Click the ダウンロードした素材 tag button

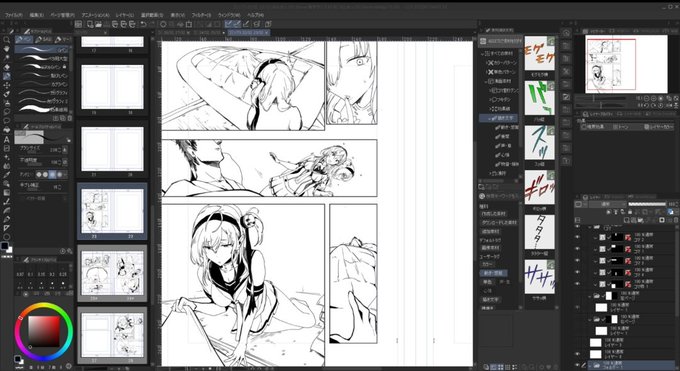point(499,223)
